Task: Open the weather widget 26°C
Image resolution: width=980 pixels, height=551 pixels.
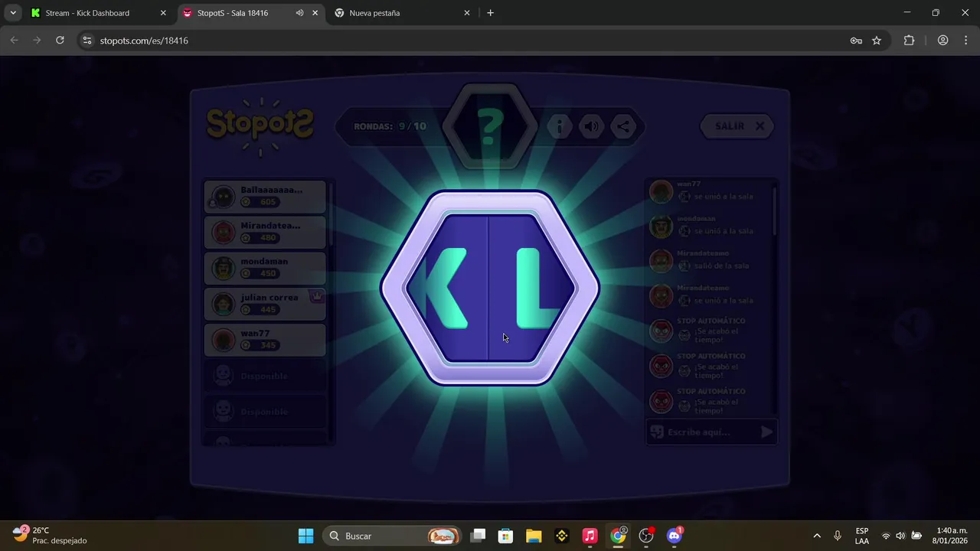Action: coord(51,536)
